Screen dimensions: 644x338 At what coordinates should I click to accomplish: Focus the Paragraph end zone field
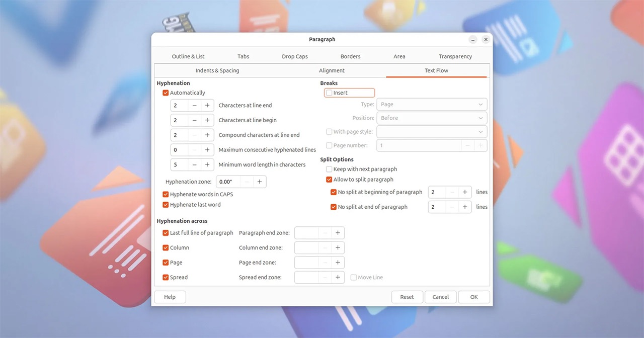(x=307, y=233)
